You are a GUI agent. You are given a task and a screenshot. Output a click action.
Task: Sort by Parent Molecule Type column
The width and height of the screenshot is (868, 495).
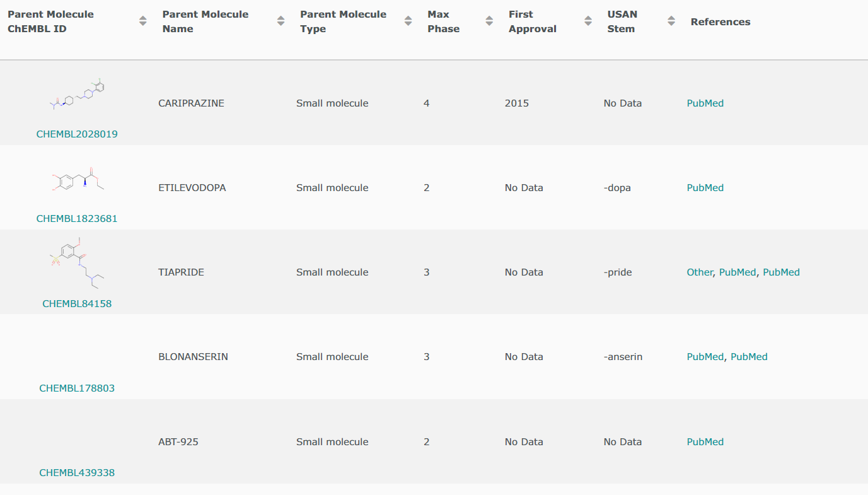(407, 21)
